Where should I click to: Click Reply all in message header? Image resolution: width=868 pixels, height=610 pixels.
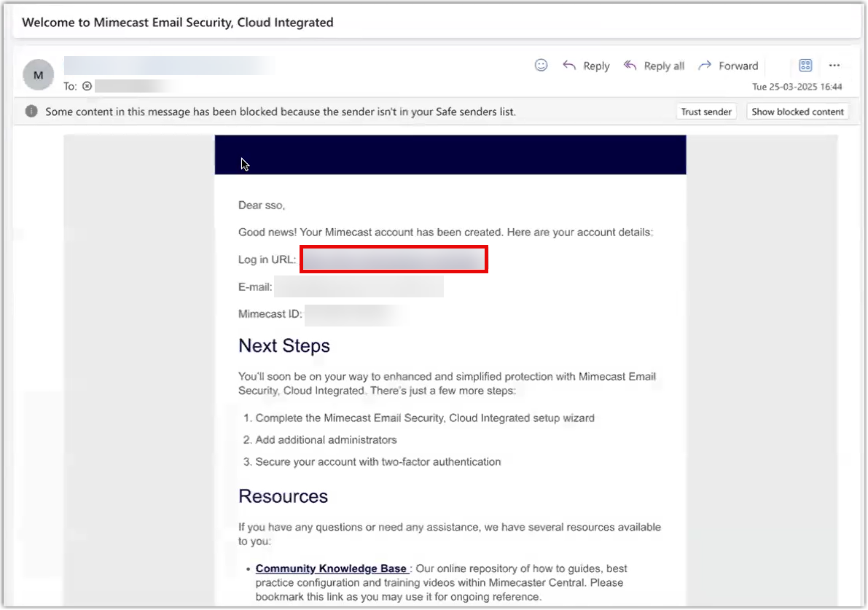pyautogui.click(x=654, y=66)
